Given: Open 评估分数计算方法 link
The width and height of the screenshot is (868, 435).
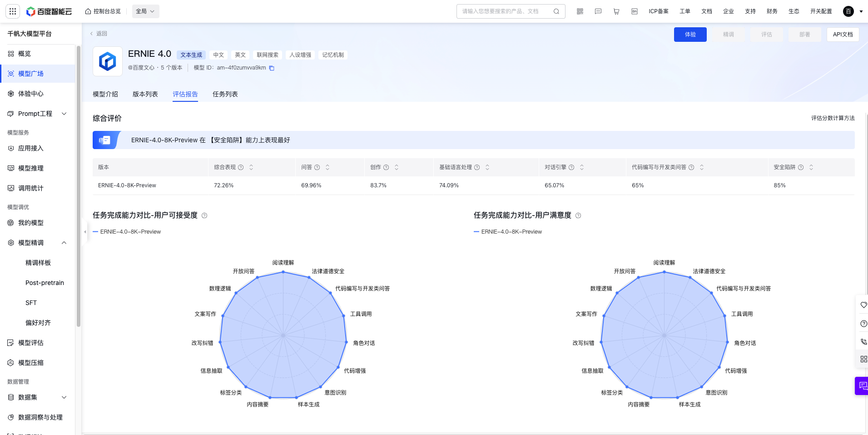Looking at the screenshot, I should click(x=833, y=118).
